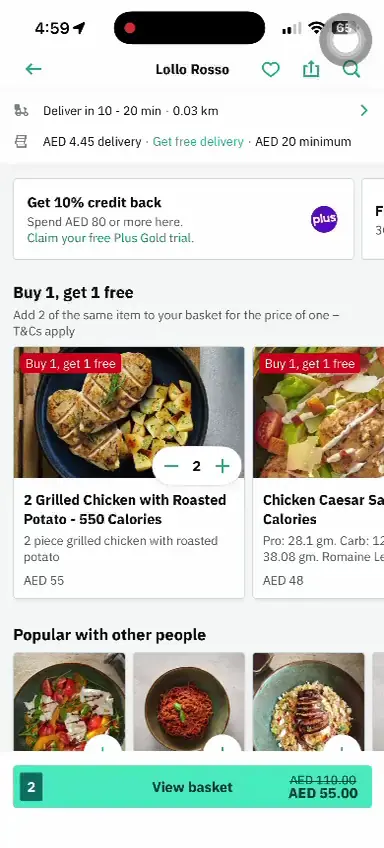Screen dimensions: 384x848
Task: Open the Get 10% credit back offer card
Action: coord(183,219)
